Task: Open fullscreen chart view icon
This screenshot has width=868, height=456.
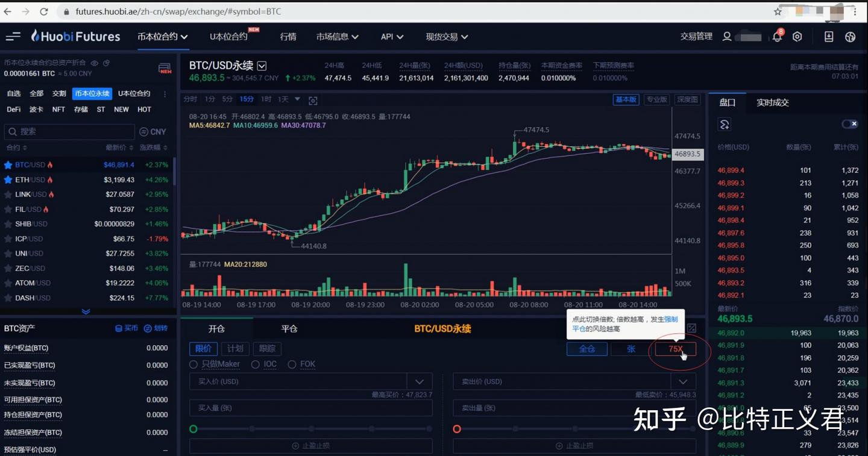Action: pos(313,100)
